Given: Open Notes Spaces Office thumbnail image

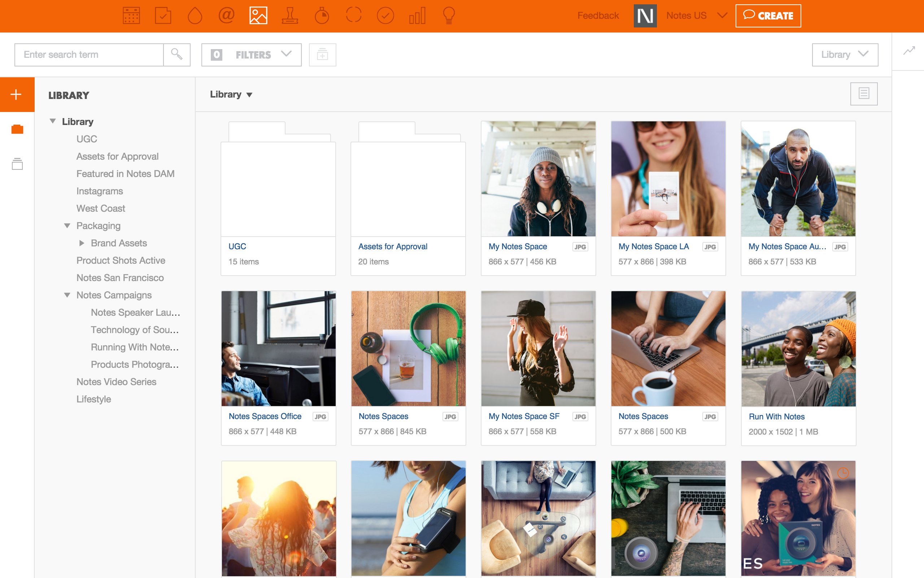Looking at the screenshot, I should [278, 348].
